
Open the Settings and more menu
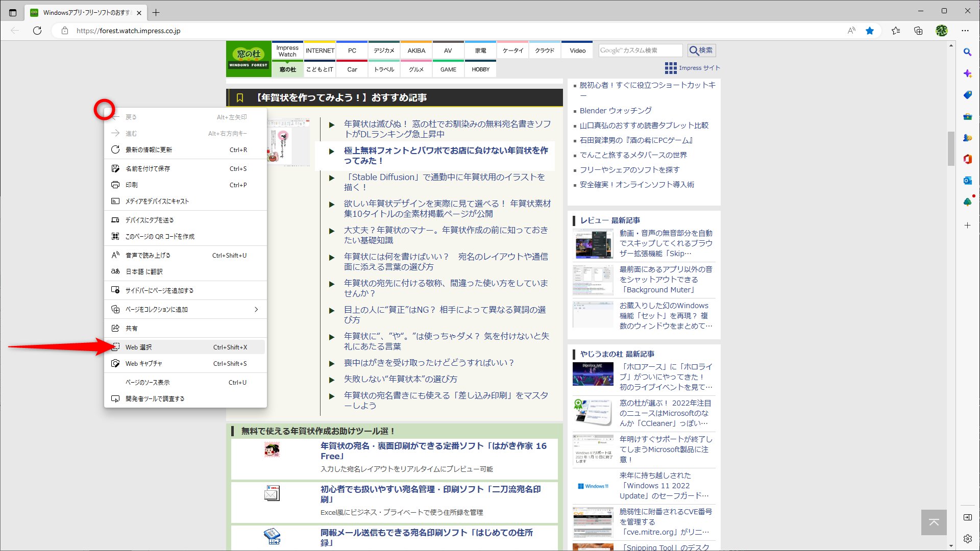(965, 31)
